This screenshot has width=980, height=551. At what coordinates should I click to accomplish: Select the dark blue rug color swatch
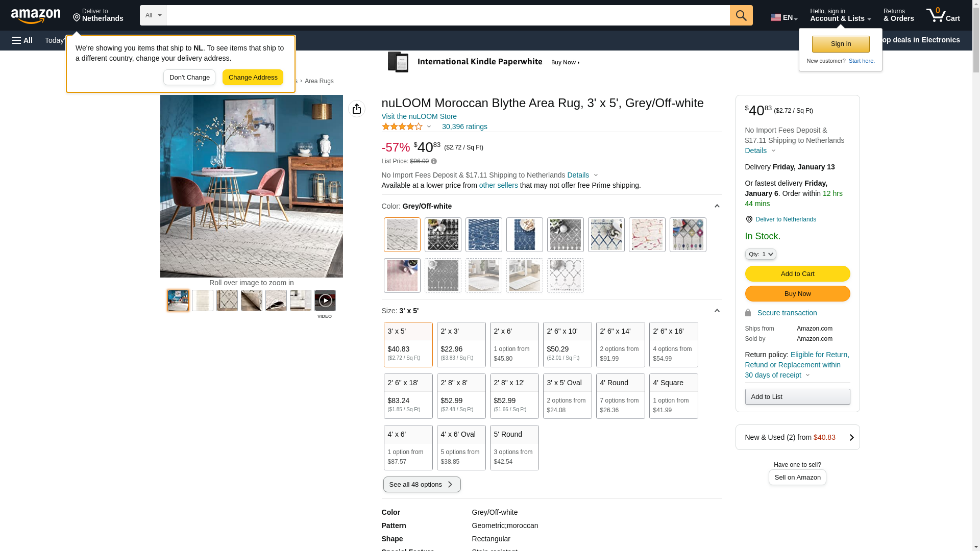tap(483, 235)
